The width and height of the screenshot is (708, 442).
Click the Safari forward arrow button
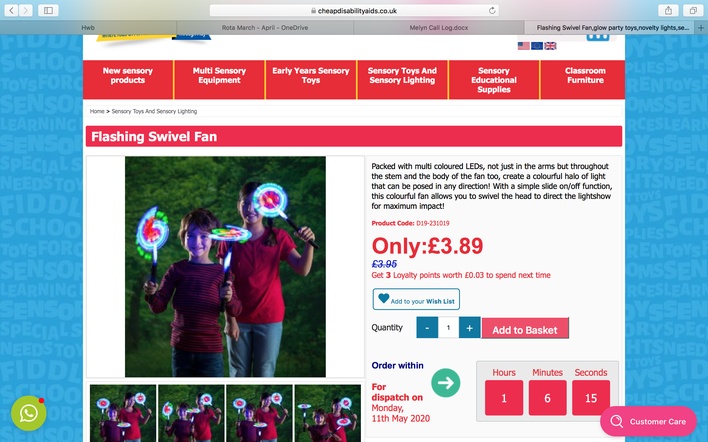26,10
